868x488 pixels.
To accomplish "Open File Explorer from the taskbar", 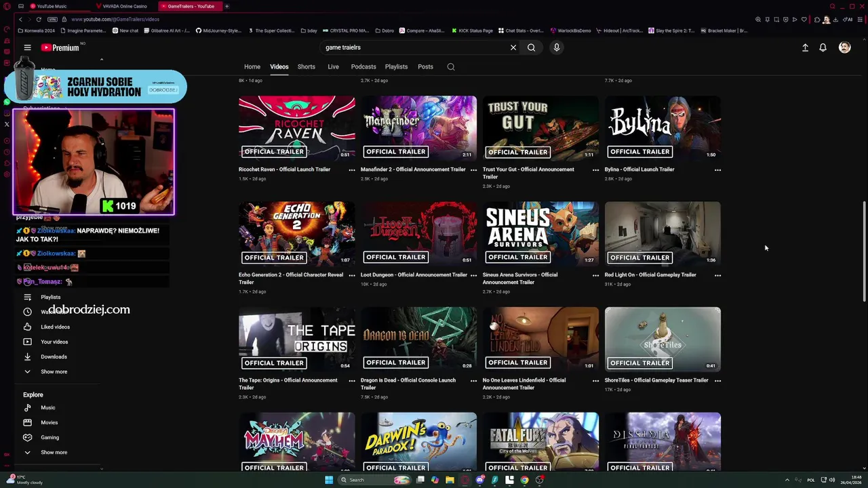I will point(450,480).
